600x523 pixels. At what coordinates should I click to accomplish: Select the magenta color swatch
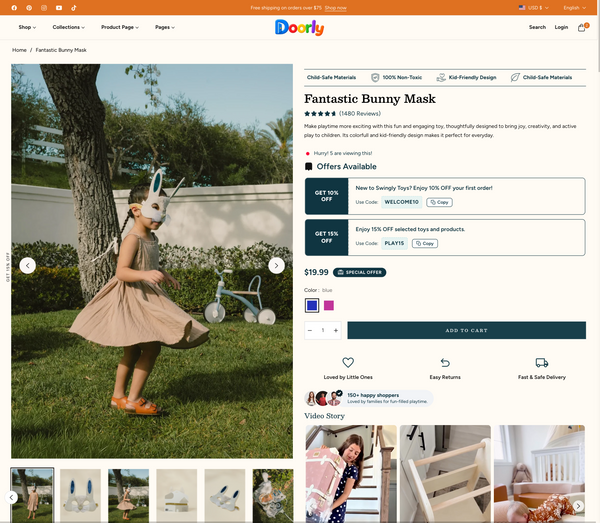[x=329, y=305]
